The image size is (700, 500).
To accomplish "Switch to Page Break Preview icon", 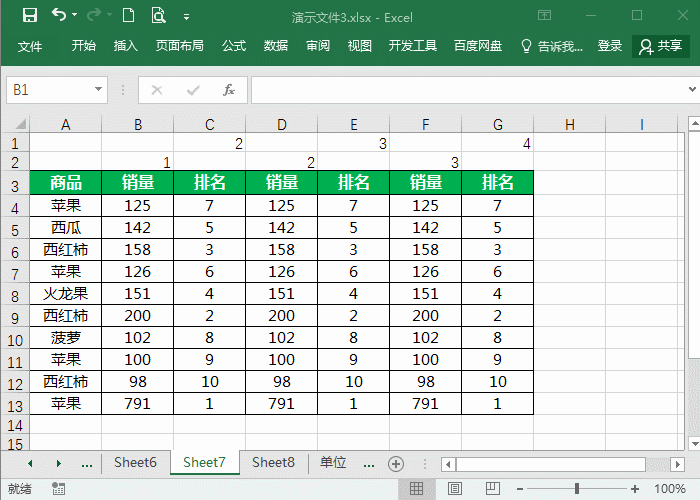I will click(x=493, y=488).
